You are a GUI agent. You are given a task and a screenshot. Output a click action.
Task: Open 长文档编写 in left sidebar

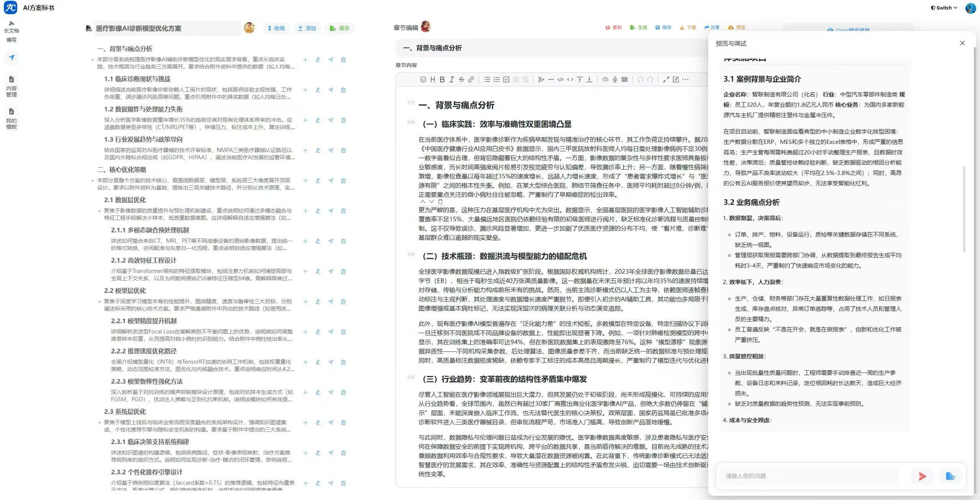pos(11,32)
